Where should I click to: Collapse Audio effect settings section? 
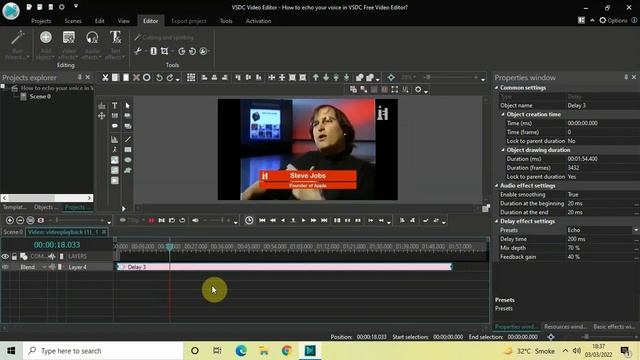click(497, 186)
